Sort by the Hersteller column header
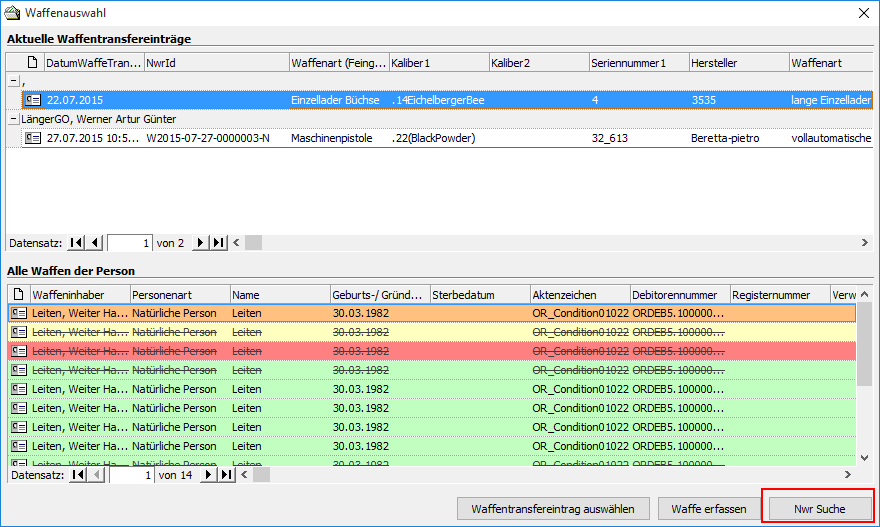This screenshot has height=527, width=880. (x=738, y=63)
